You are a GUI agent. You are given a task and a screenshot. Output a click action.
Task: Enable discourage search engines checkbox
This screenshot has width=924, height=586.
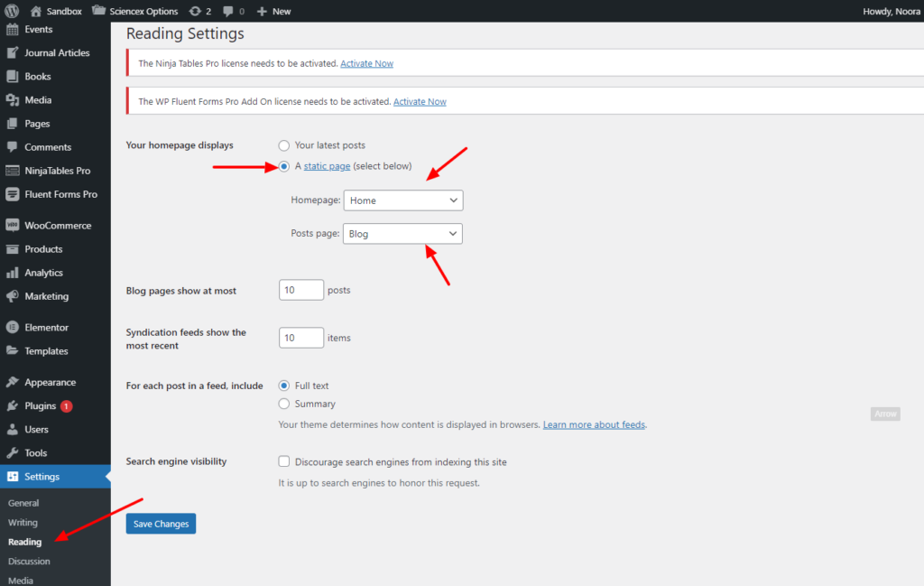click(284, 461)
